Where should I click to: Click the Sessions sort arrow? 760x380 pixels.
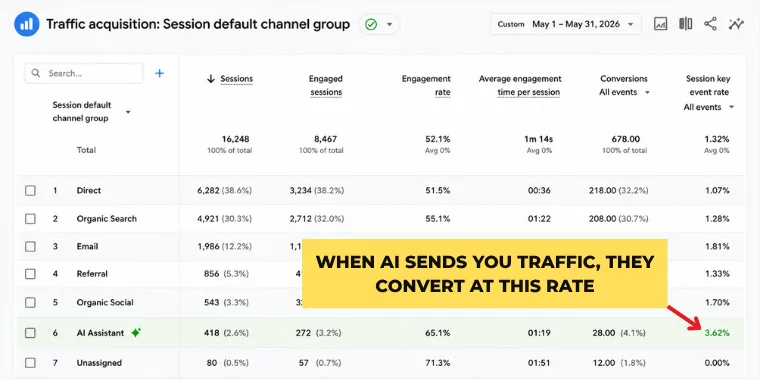coord(210,79)
